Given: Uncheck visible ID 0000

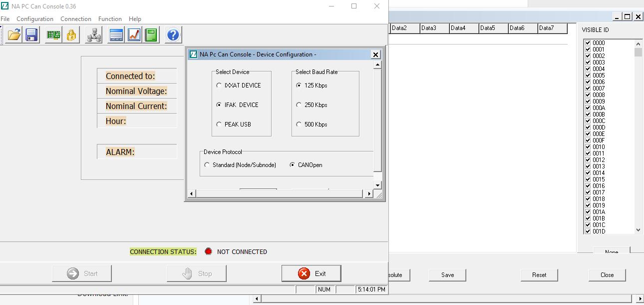Looking at the screenshot, I should 588,43.
